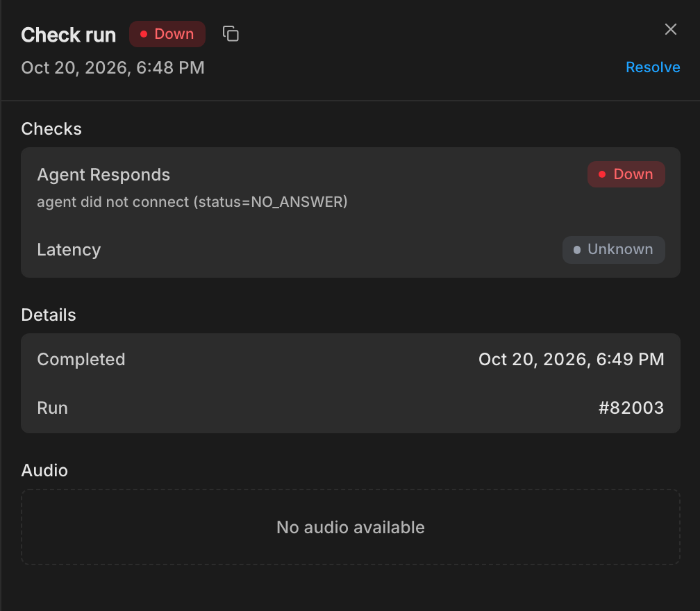Click the Down badge beside Check run title
700x611 pixels.
coord(167,34)
